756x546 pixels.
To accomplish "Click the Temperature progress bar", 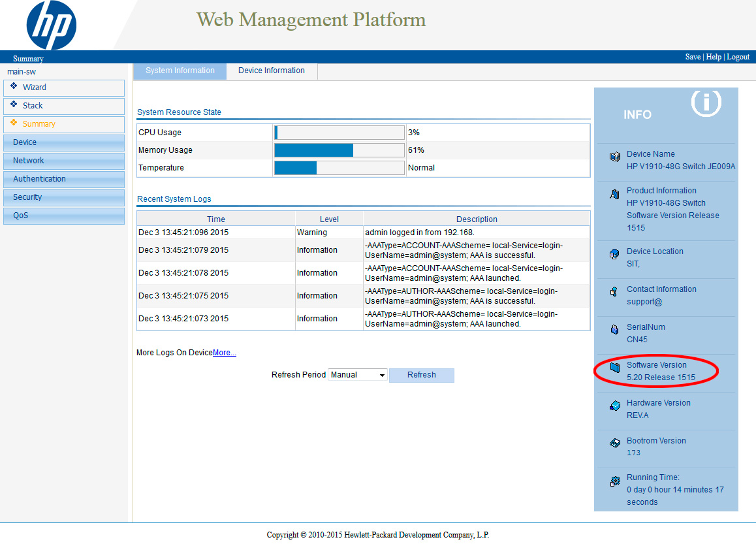I will (x=339, y=168).
